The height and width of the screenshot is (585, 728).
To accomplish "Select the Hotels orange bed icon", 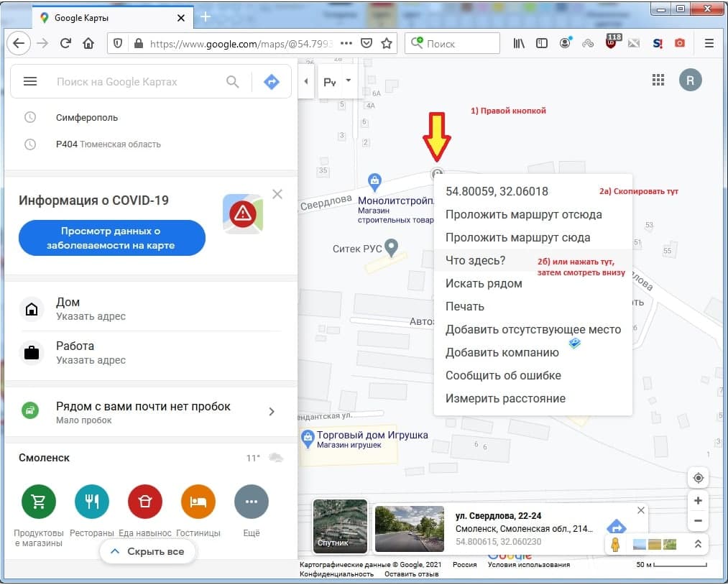I will point(198,502).
